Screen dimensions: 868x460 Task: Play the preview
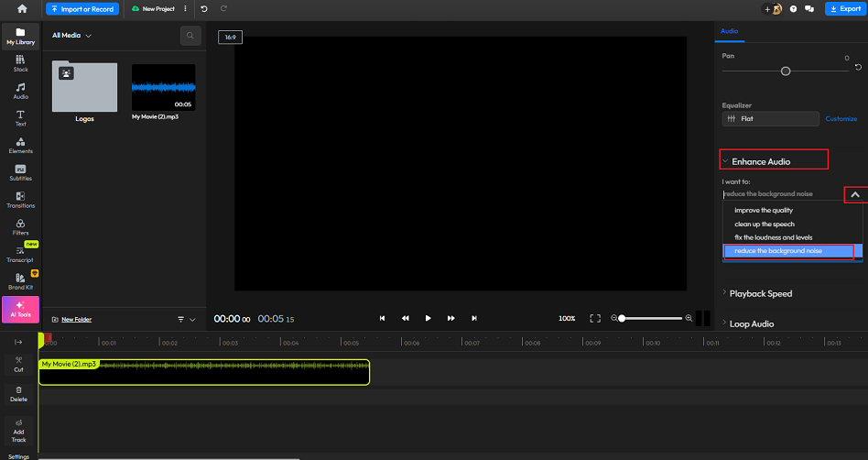pos(428,318)
